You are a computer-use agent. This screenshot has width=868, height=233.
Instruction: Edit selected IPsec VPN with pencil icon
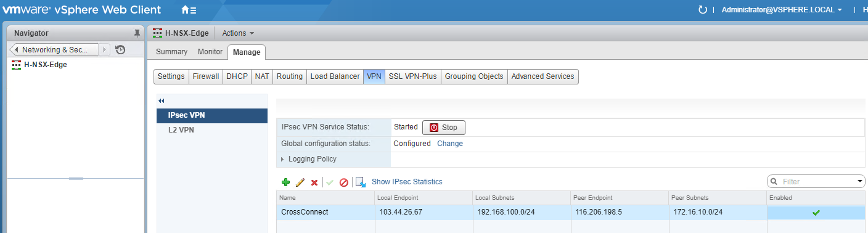(300, 182)
